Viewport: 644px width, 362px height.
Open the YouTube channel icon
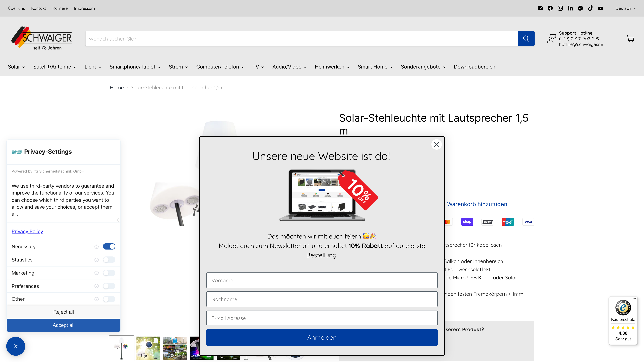(x=600, y=8)
